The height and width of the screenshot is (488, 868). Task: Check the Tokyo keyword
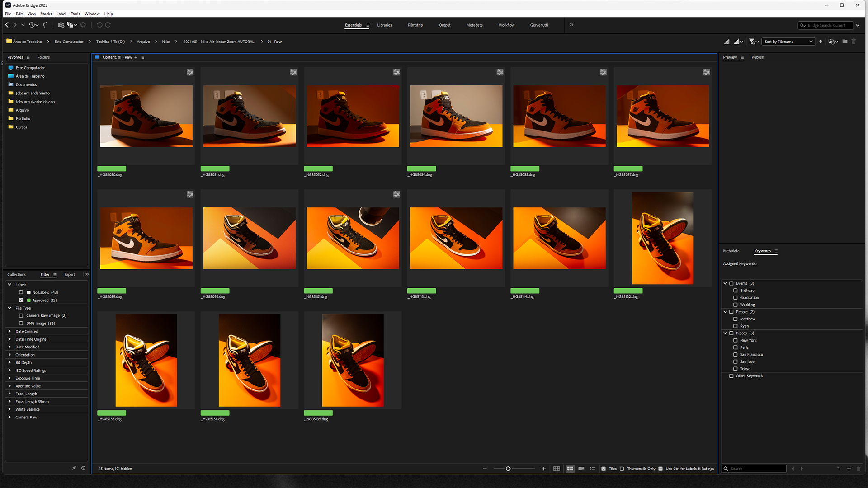click(x=736, y=369)
